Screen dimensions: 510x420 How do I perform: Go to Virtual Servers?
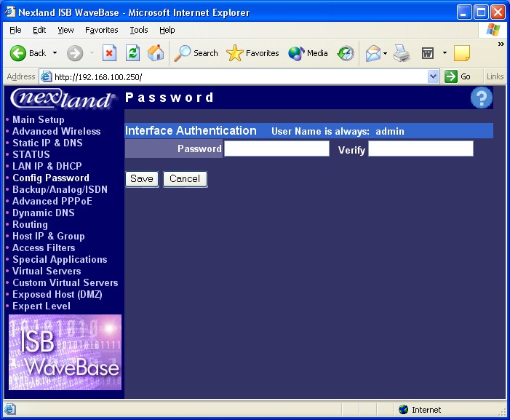click(47, 271)
